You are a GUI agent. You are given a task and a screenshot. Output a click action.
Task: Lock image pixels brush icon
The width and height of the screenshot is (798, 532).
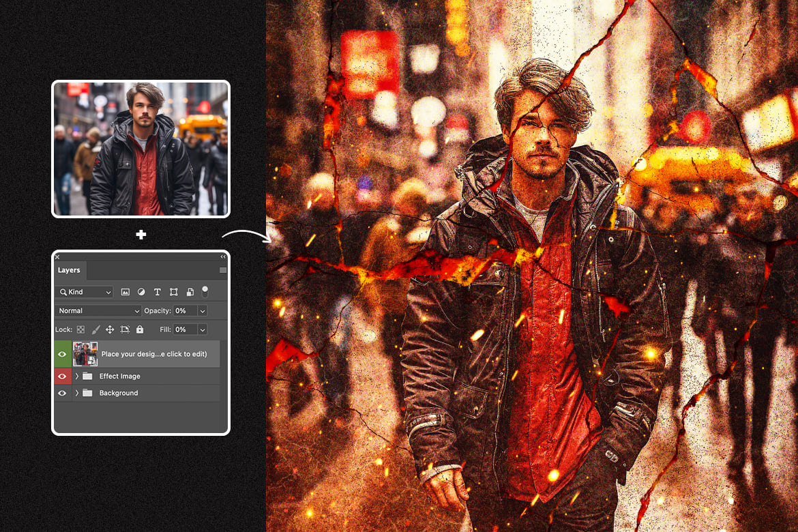coord(95,330)
